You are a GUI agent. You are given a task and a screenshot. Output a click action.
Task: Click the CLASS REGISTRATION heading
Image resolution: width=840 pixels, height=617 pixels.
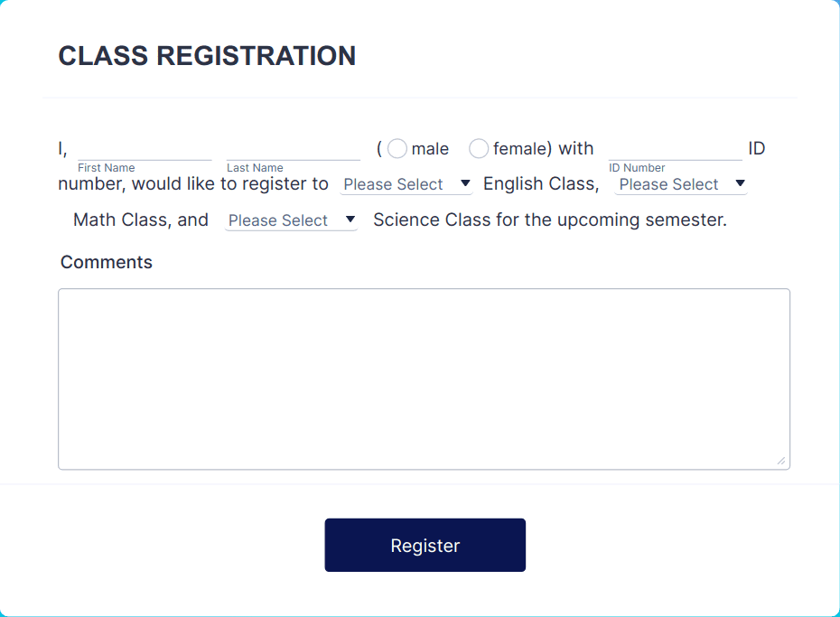(x=207, y=56)
